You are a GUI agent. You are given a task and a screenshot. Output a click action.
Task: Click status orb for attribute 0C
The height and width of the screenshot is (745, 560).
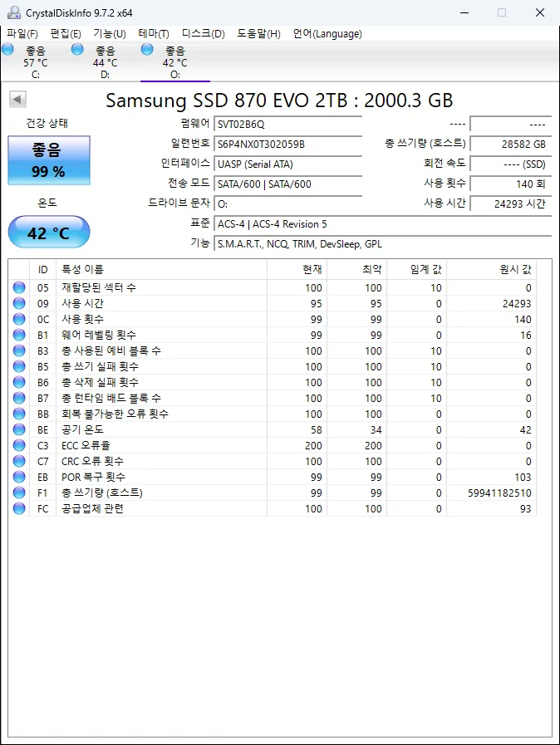[19, 319]
